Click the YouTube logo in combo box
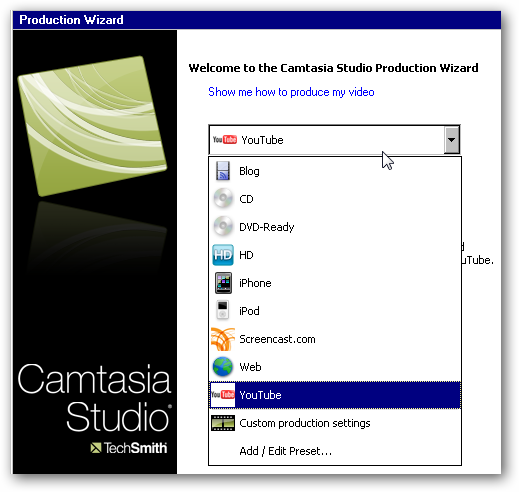This screenshot has width=519, height=492. tap(225, 140)
